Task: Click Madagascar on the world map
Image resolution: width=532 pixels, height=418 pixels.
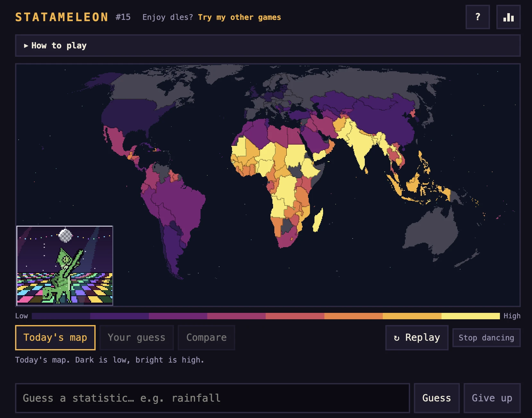Action: coord(318,220)
